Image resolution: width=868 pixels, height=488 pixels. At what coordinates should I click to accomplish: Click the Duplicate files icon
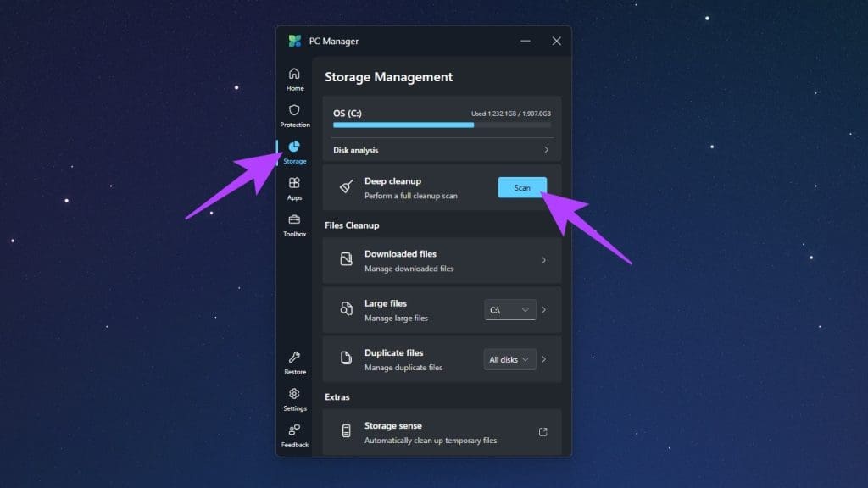click(x=346, y=358)
